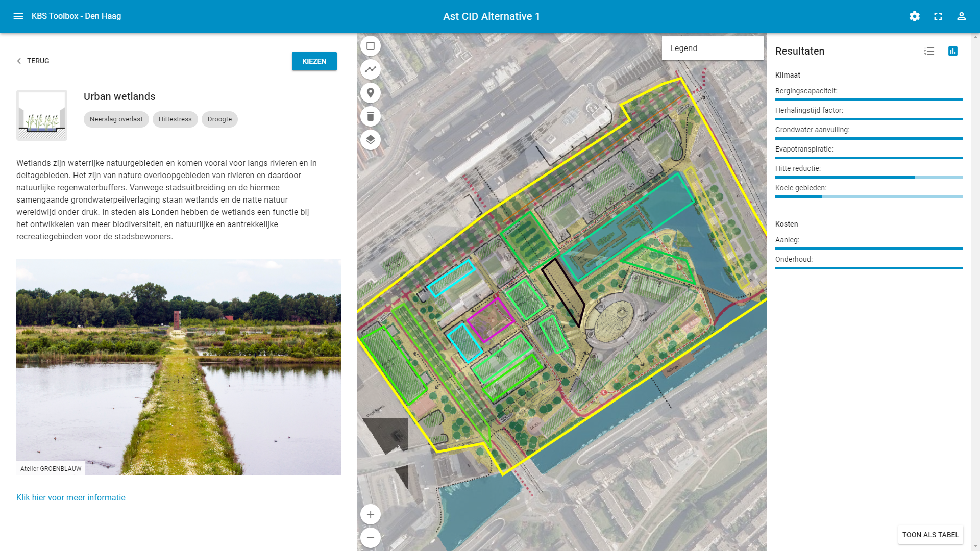Click the 'Onderhoud:' label
This screenshot has height=551, width=980.
click(x=794, y=259)
